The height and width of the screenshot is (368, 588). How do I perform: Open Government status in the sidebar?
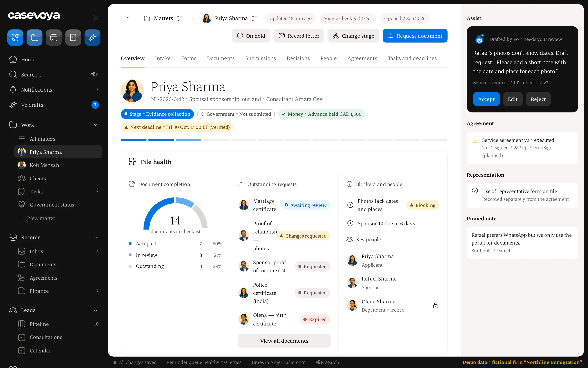[x=58, y=205]
